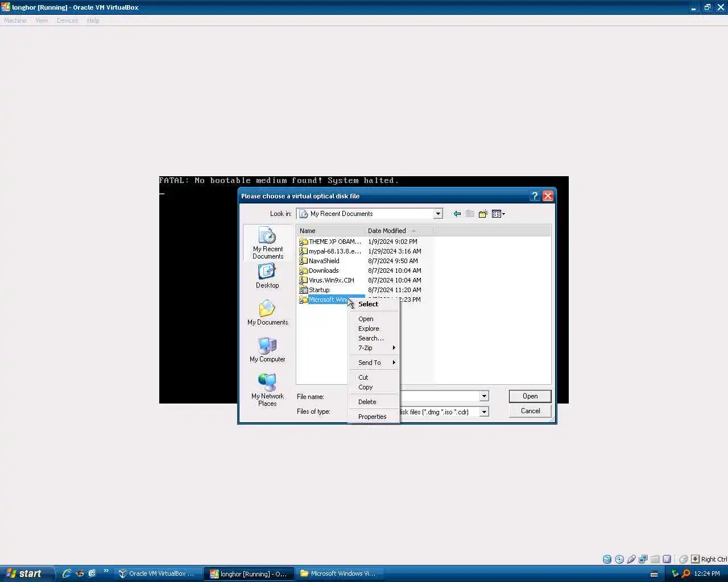This screenshot has width=728, height=582.
Task: Click the Cancel button
Action: click(x=530, y=411)
